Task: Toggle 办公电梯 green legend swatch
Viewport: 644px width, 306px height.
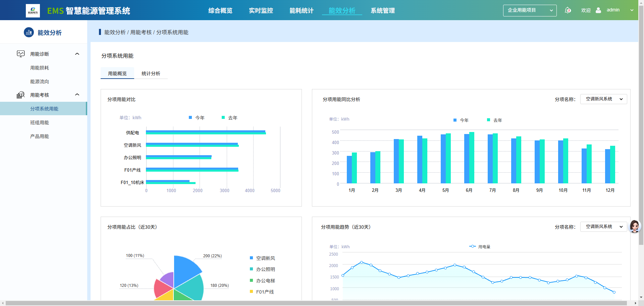Action: [x=252, y=280]
